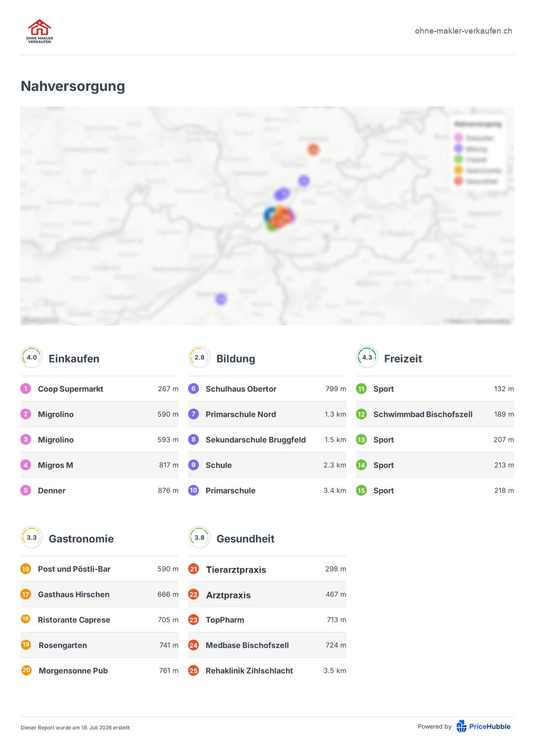Click the Powered by footer text
Image resolution: width=535 pixels, height=756 pixels.
click(434, 726)
